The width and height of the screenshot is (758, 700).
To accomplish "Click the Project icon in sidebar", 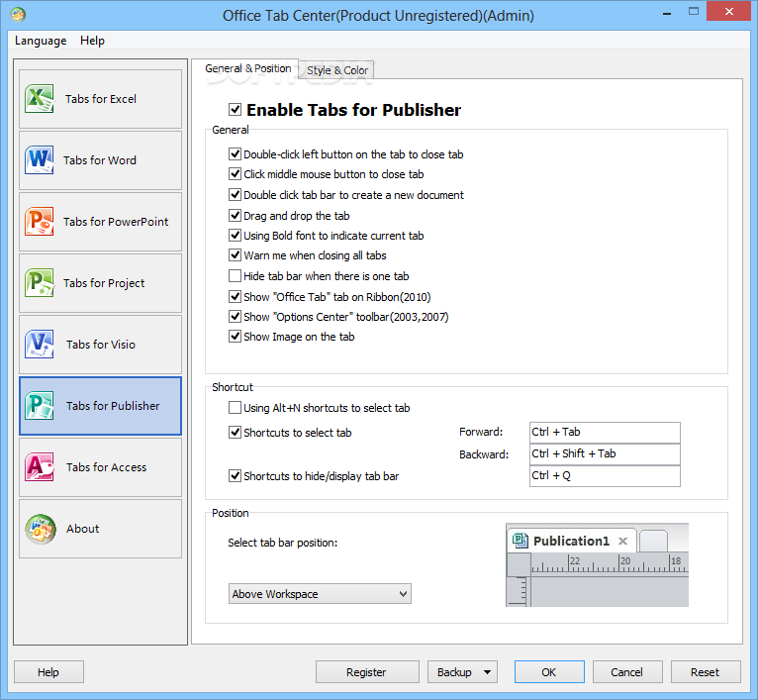I will [40, 283].
